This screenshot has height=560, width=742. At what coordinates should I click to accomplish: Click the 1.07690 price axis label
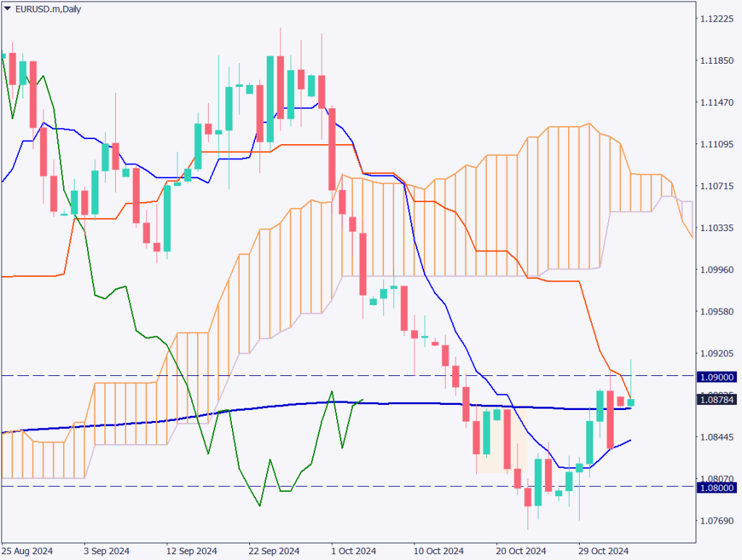tap(717, 521)
